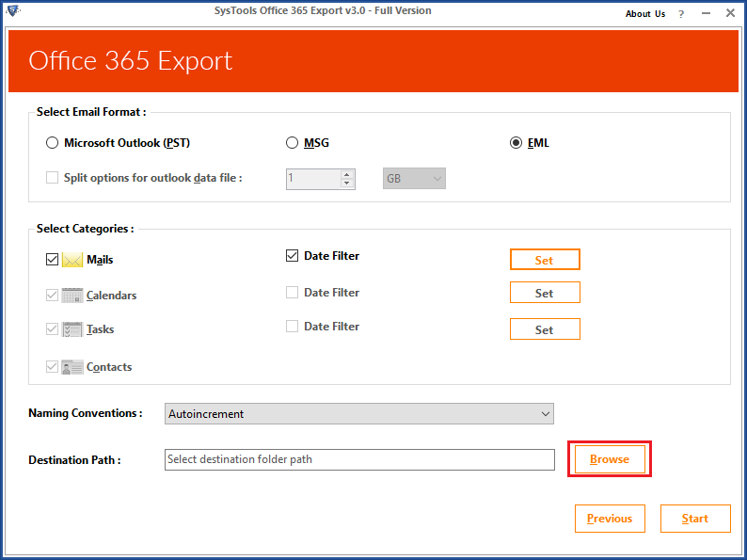Uncheck the Mails Date Filter checkbox
This screenshot has width=747, height=560.
(x=292, y=255)
